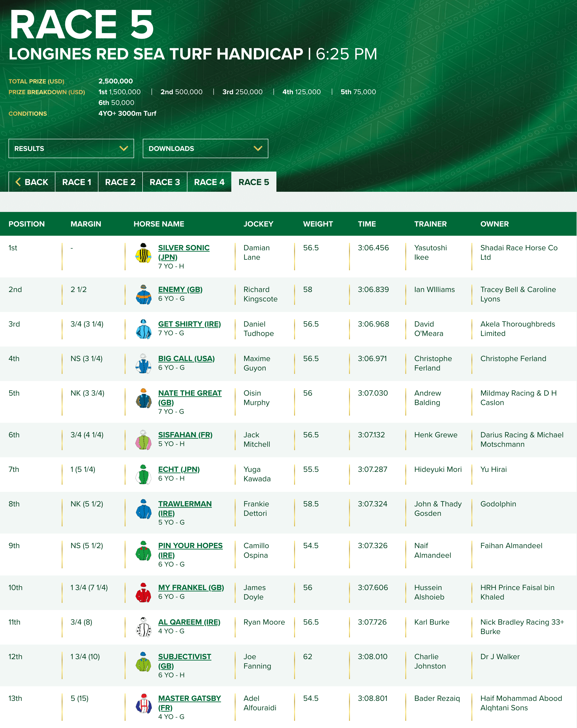
Task: Click the 4YO+ 3000m Turf conditions text
Action: (x=127, y=113)
